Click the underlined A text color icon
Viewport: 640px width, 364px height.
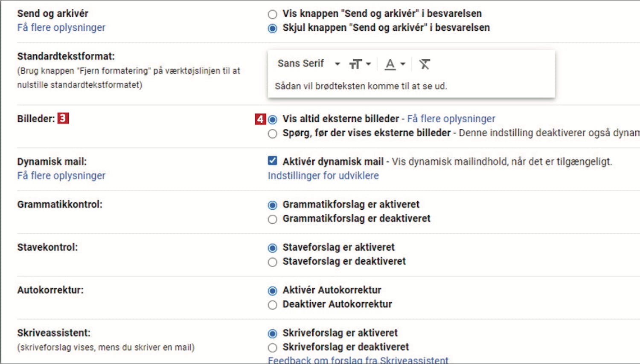(x=394, y=64)
